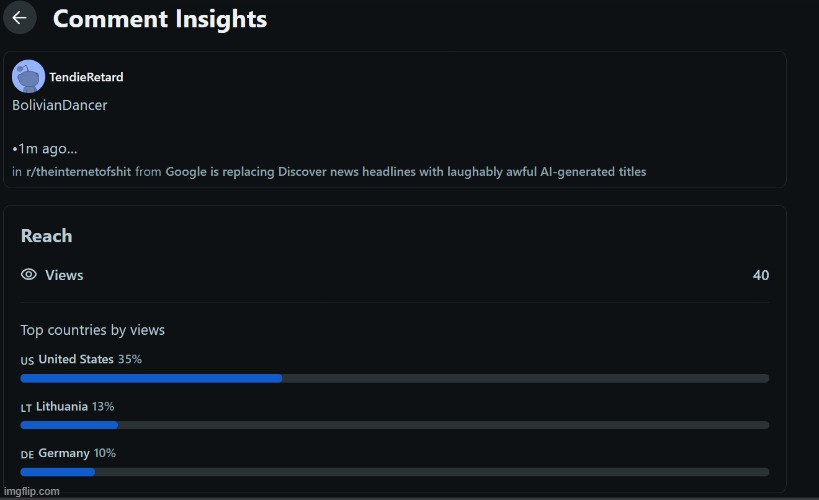Select the United States 35% label
Viewport: 819px width, 500px height.
(x=90, y=359)
